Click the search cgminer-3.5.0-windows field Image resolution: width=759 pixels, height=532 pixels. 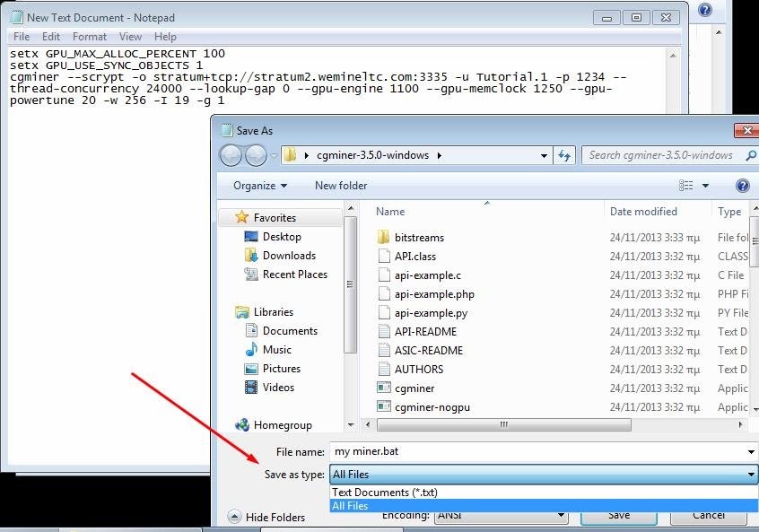pyautogui.click(x=660, y=155)
